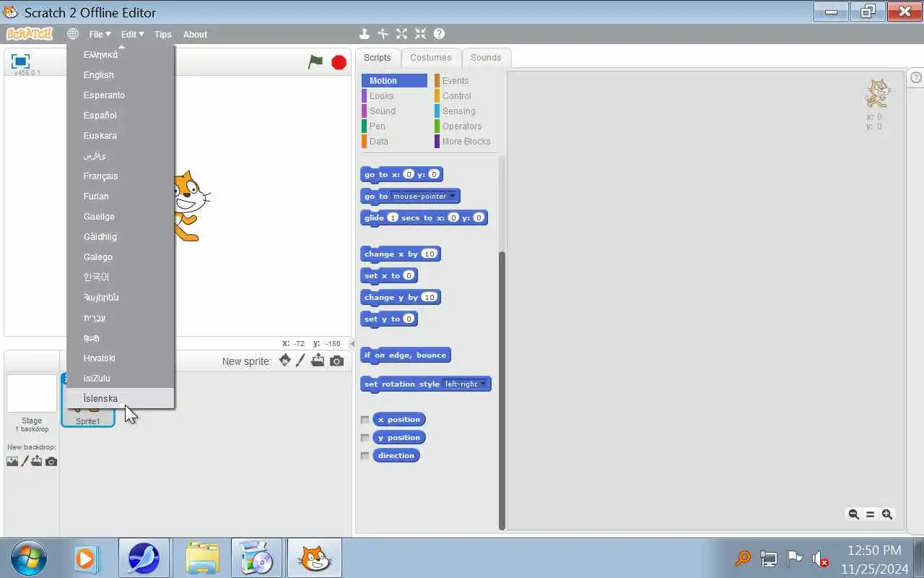The width and height of the screenshot is (924, 578).
Task: Open the File menu
Action: coord(100,34)
